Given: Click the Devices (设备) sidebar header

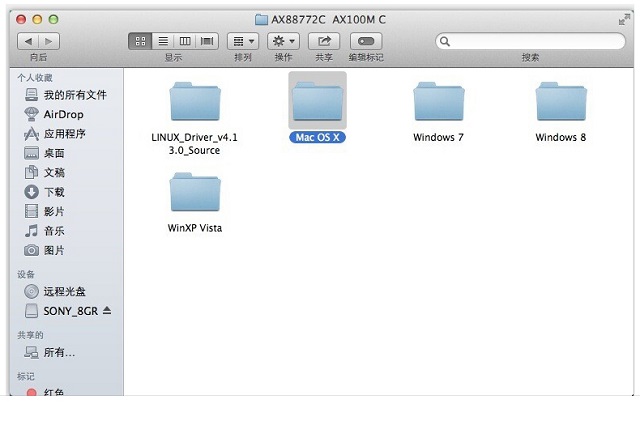Looking at the screenshot, I should coord(26,274).
